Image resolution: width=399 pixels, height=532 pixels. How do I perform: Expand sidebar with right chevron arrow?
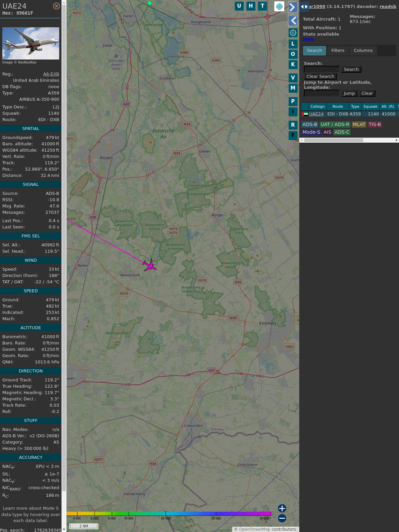tap(293, 7)
